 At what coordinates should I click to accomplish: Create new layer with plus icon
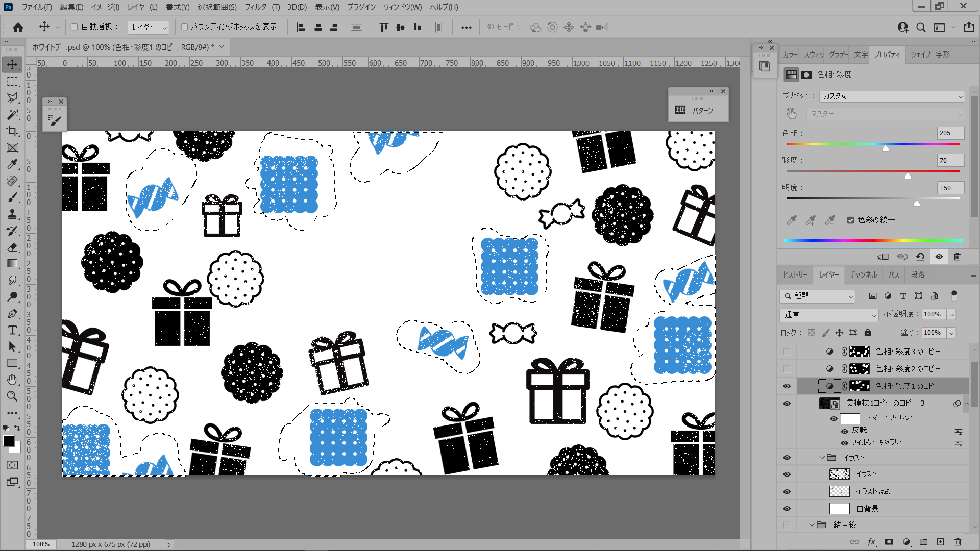tap(940, 542)
